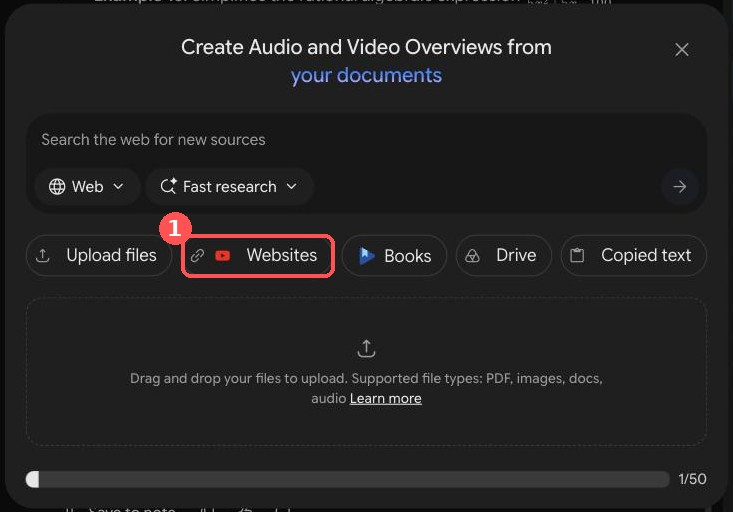Viewport: 733px width, 512px height.
Task: Click the Upload files button
Action: point(99,255)
